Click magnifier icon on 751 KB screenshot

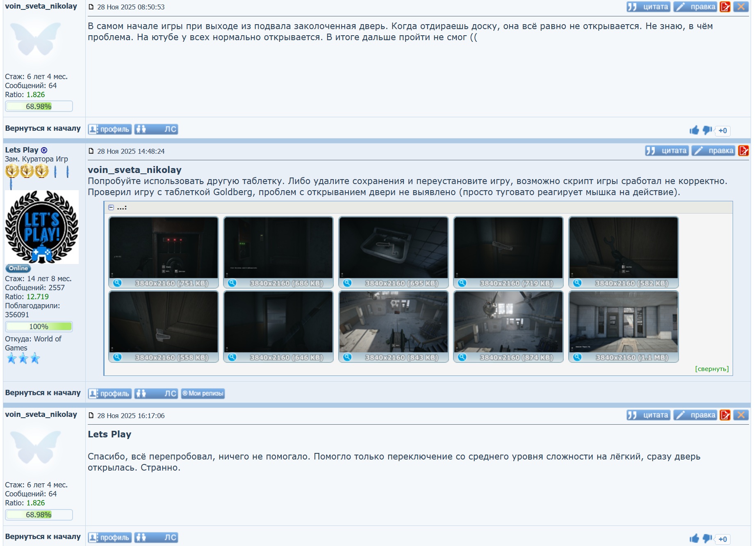pos(117,283)
